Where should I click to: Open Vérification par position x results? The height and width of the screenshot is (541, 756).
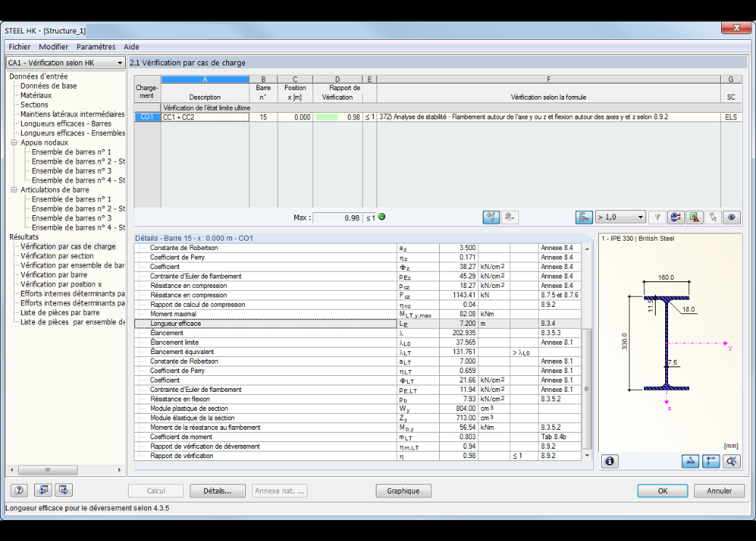(61, 284)
